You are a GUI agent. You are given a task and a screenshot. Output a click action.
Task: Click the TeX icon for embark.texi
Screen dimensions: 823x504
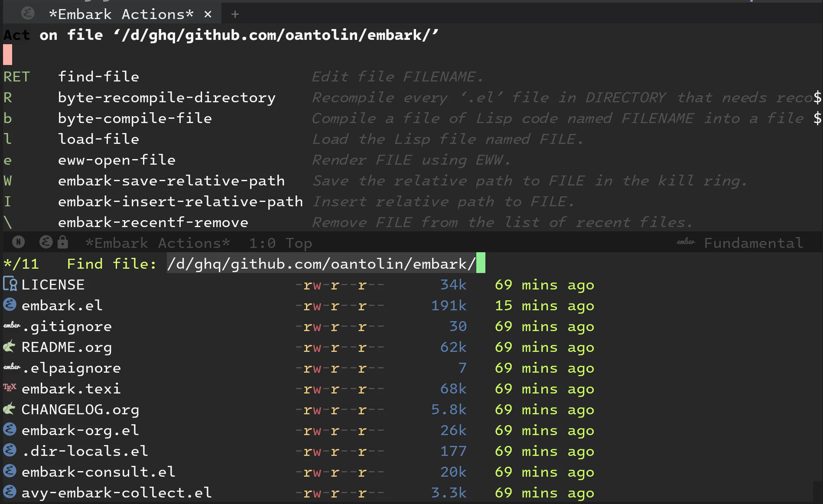tap(10, 387)
